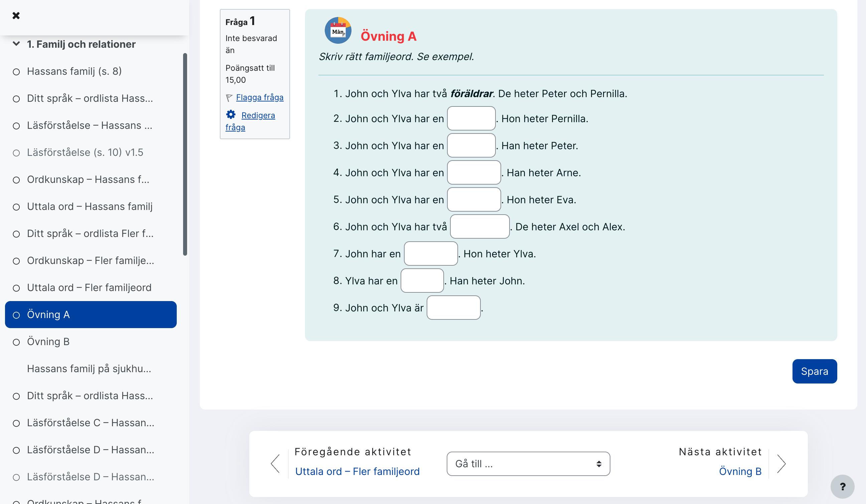Click the gear icon for Redigera fråga
The image size is (866, 504).
tap(231, 114)
